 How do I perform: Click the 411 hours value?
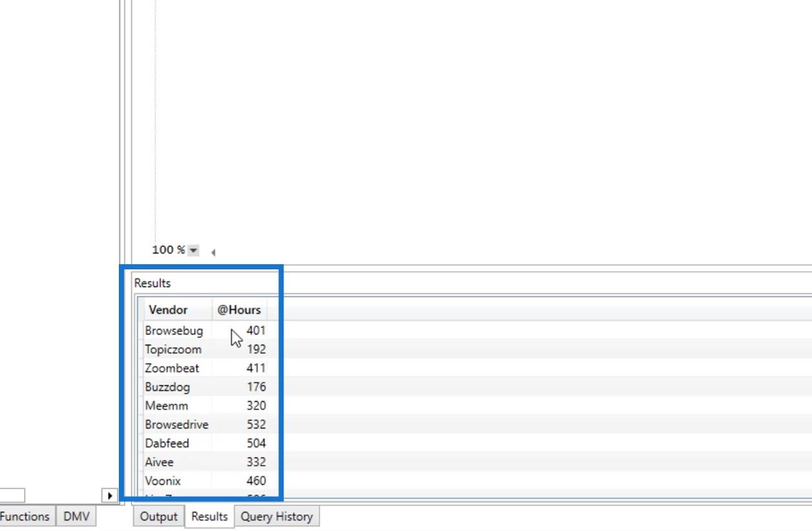pyautogui.click(x=256, y=368)
